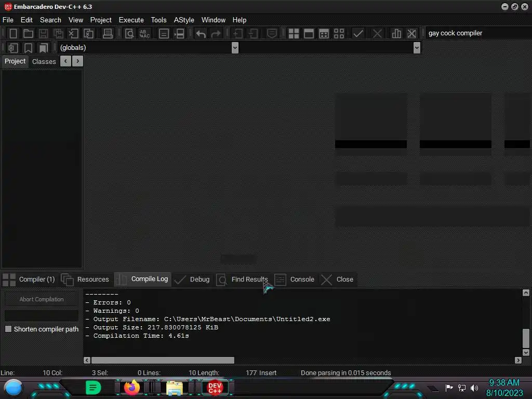The width and height of the screenshot is (532, 399).
Task: Select the Console bottom tab
Action: 295,279
